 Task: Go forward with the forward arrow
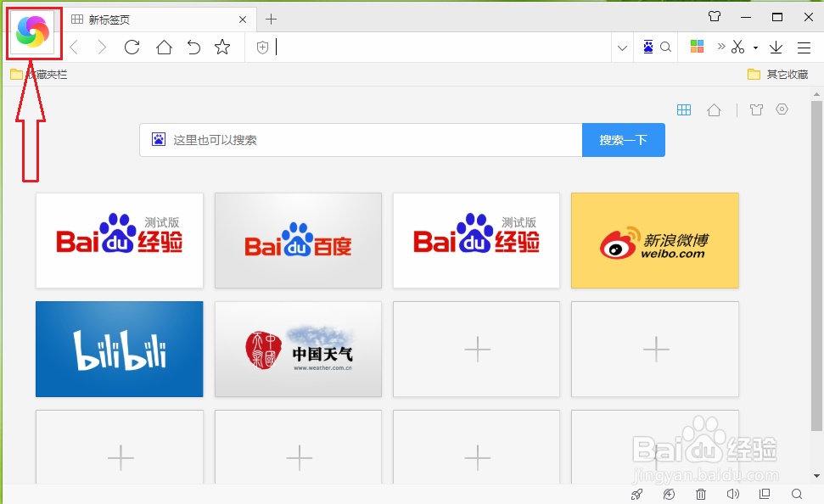102,48
